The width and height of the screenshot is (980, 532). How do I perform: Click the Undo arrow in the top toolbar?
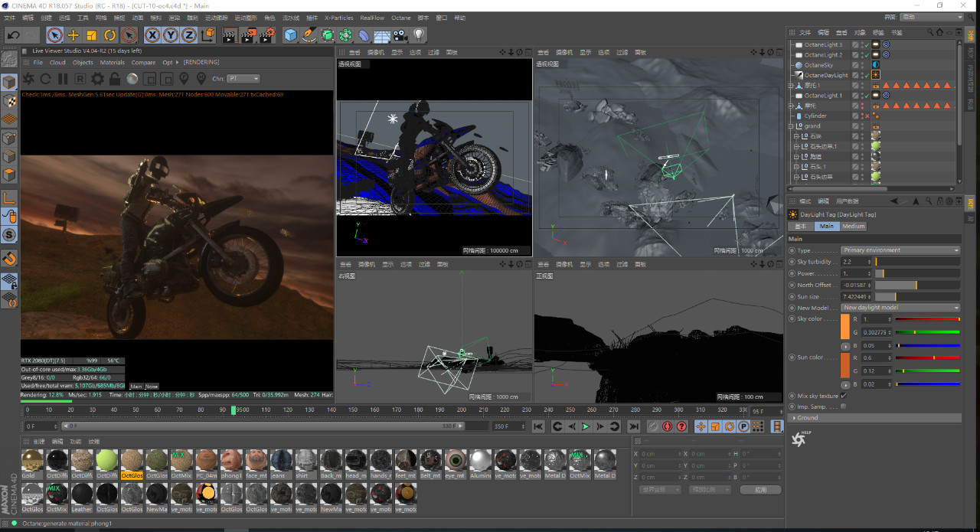[x=13, y=34]
